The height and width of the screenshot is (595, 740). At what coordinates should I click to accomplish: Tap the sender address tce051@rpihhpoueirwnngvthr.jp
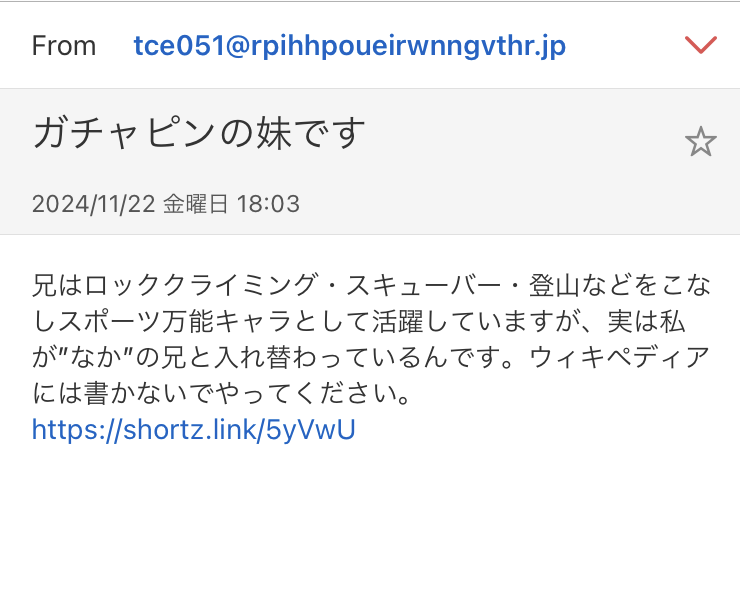pos(350,46)
